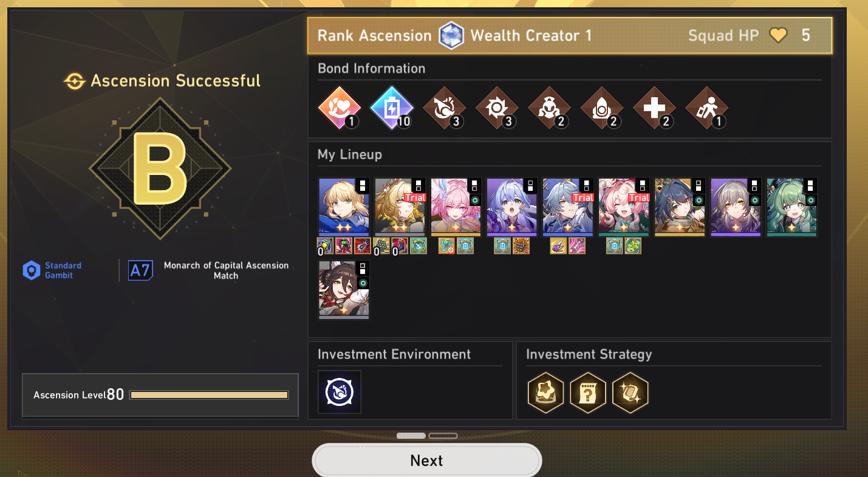Select the white cross bond icon

tap(654, 108)
